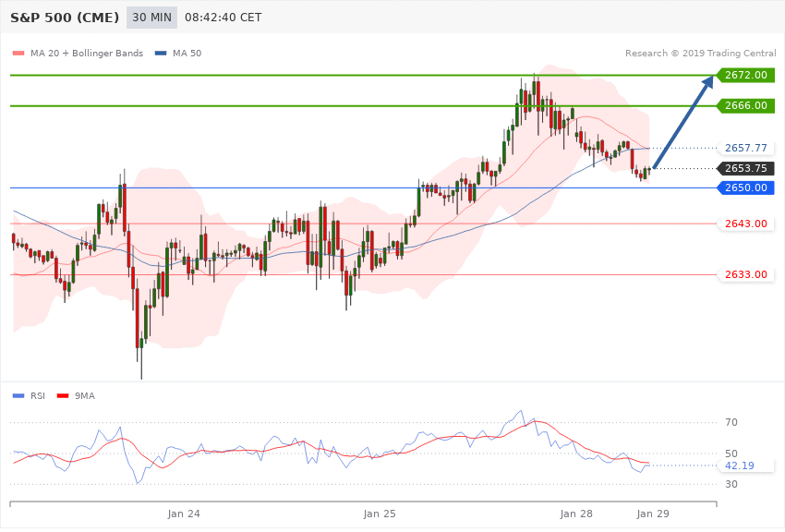Click the MA 20 + Bollinger Bands label

tap(87, 53)
